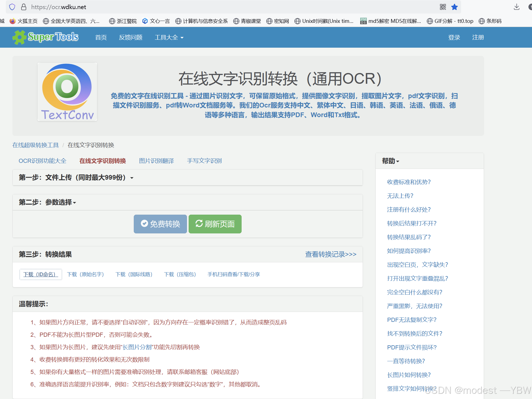Expand the 工具大全 dropdown menu
The height and width of the screenshot is (399, 532).
169,37
